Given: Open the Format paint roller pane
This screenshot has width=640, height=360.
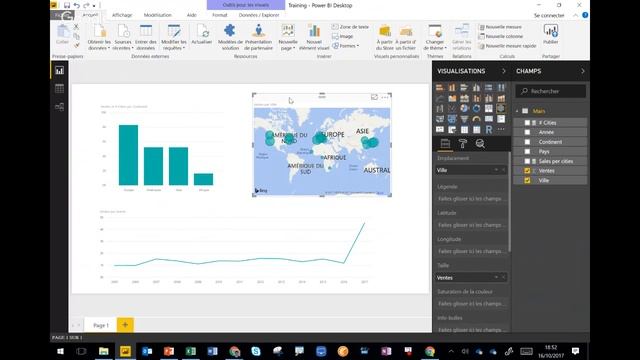Looking at the screenshot, I should [x=462, y=144].
